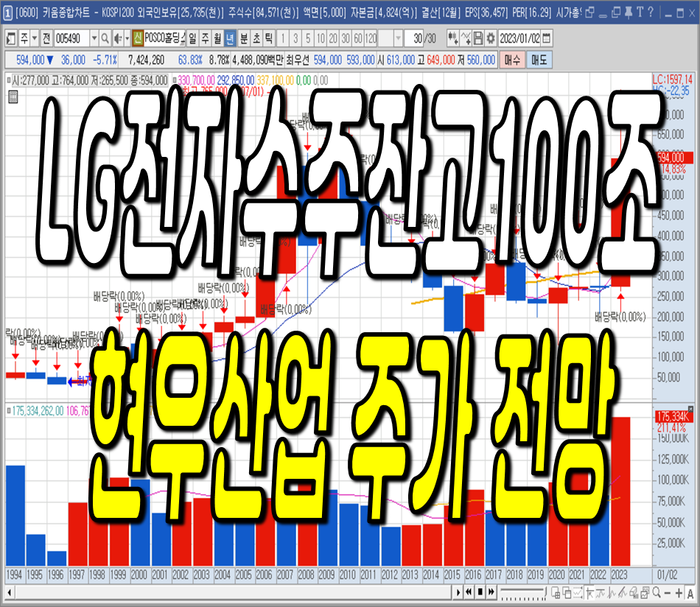Switch chart to tick period 틱
The height and width of the screenshot is (607, 700).
269,38
